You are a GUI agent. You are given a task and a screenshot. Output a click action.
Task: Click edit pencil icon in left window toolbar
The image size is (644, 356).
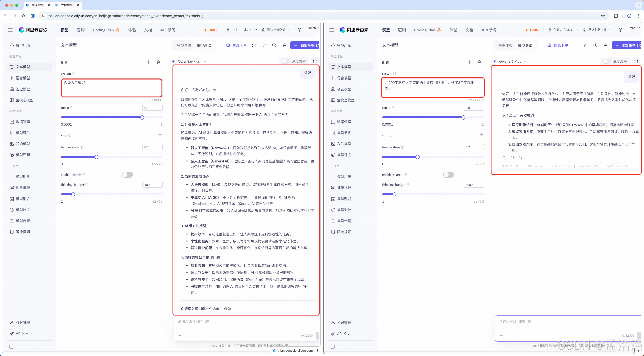click(x=264, y=45)
